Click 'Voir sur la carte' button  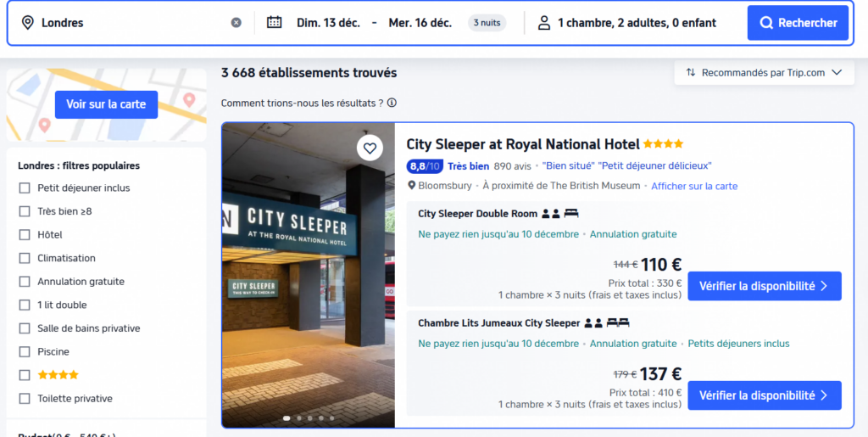click(x=106, y=104)
